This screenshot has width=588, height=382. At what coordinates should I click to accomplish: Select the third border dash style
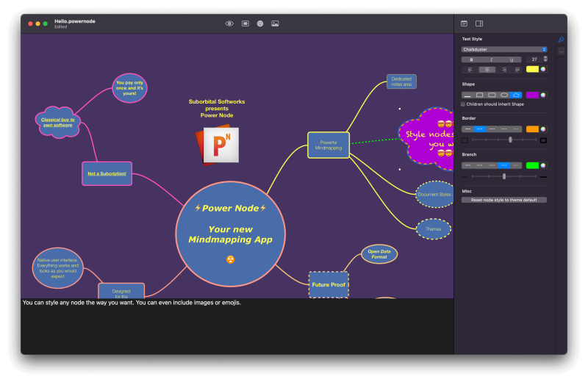[x=492, y=129]
